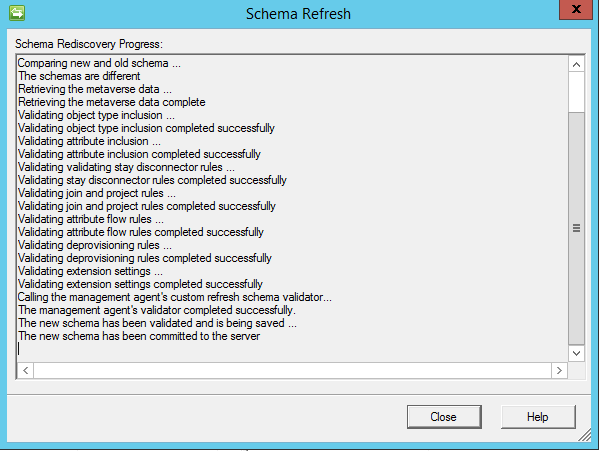
Task: Click 'Validating extension settings completed successfully' line
Action: 140,284
